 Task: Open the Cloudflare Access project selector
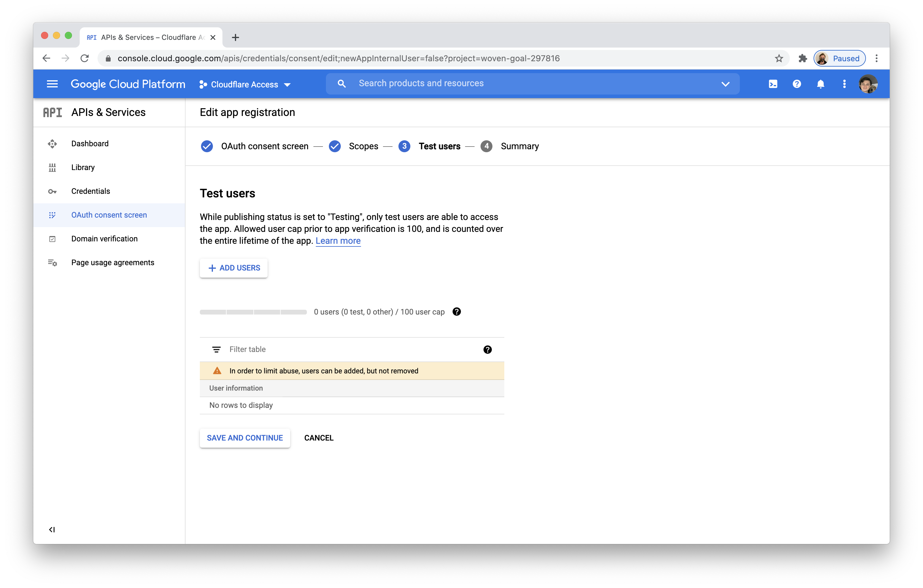245,84
